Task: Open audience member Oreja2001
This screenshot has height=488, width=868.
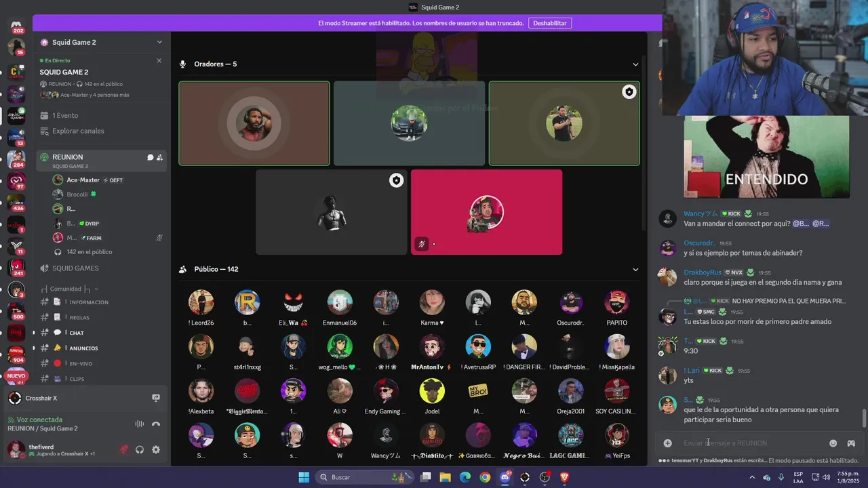Action: [x=570, y=396]
